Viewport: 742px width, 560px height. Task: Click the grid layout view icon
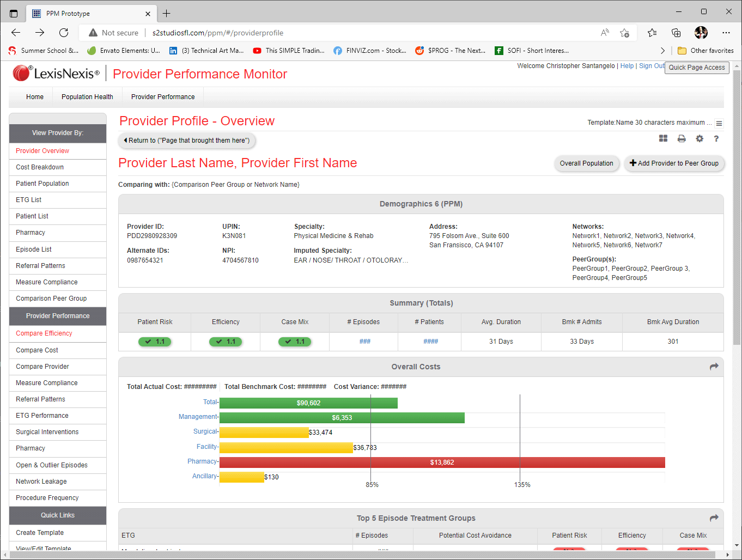tap(663, 139)
